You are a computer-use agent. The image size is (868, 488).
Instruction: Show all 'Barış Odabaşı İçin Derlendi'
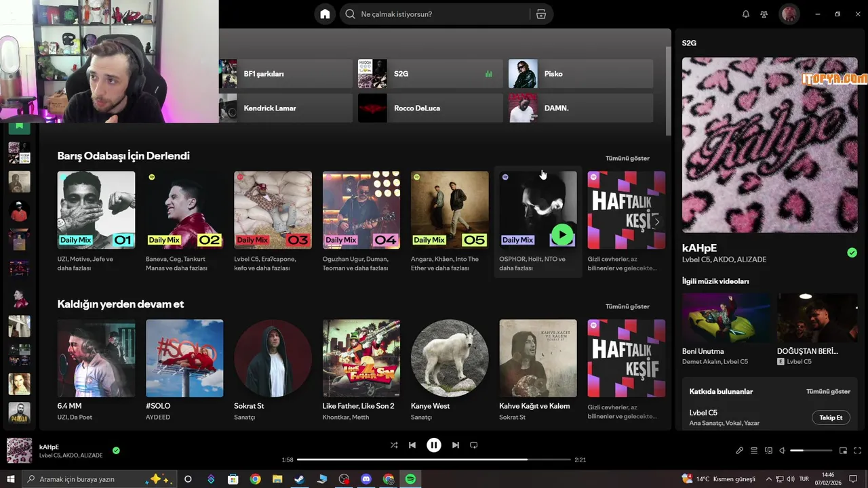627,158
